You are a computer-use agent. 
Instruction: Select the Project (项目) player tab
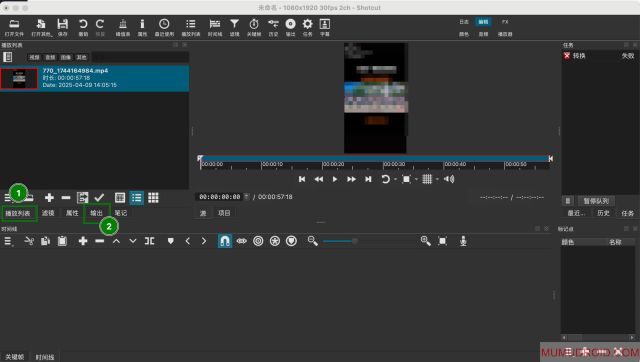tap(224, 213)
